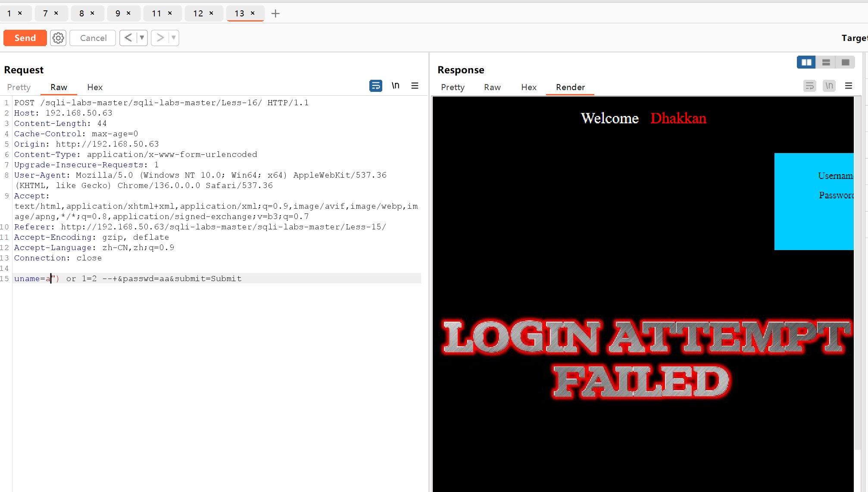Select combined tabbed layout icon
Screen dimensions: 868x492
pos(845,63)
